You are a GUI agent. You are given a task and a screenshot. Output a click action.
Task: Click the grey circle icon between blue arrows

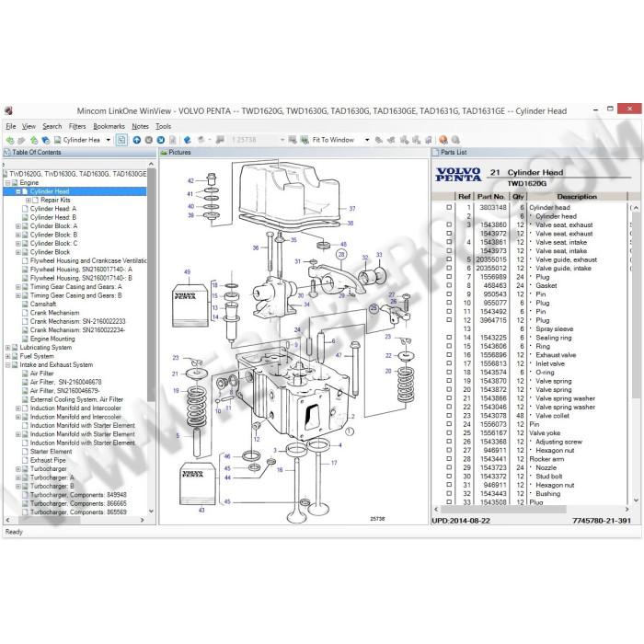click(x=149, y=140)
